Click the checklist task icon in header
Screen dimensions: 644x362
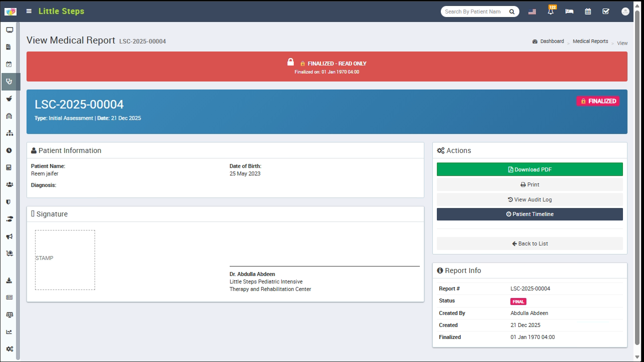point(606,11)
